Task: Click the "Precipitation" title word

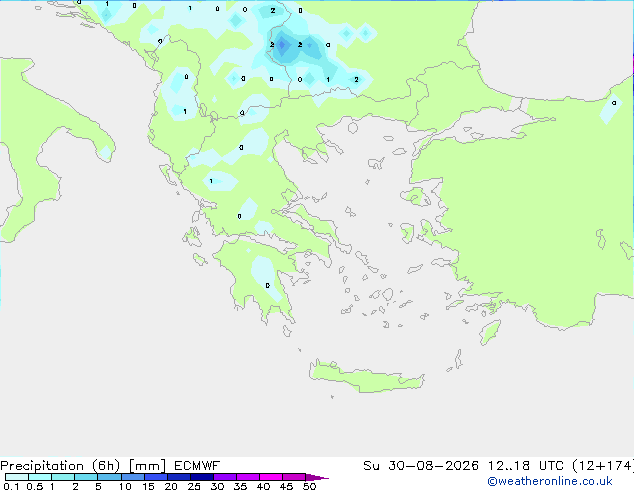Action: [42, 466]
